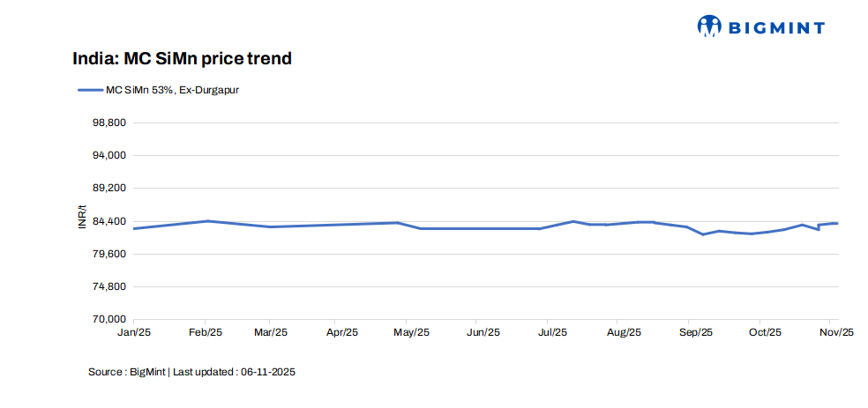The width and height of the screenshot is (868, 408).
Task: Click the 'Last updated : 06-11-2025' text
Action: pos(234,373)
